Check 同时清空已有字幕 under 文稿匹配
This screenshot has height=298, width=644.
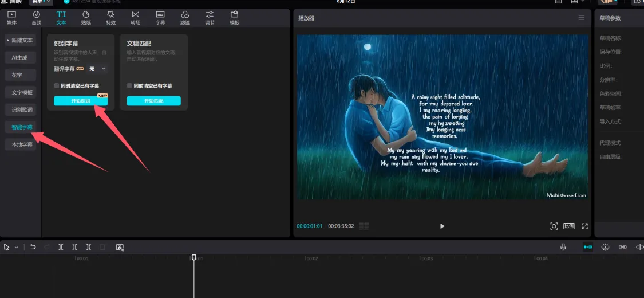point(129,86)
